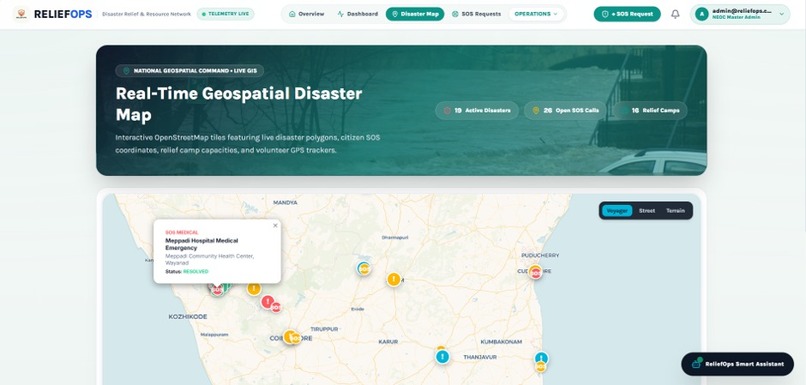Click the 'Meppadi Hospital Medical Emergency' title

coord(202,244)
